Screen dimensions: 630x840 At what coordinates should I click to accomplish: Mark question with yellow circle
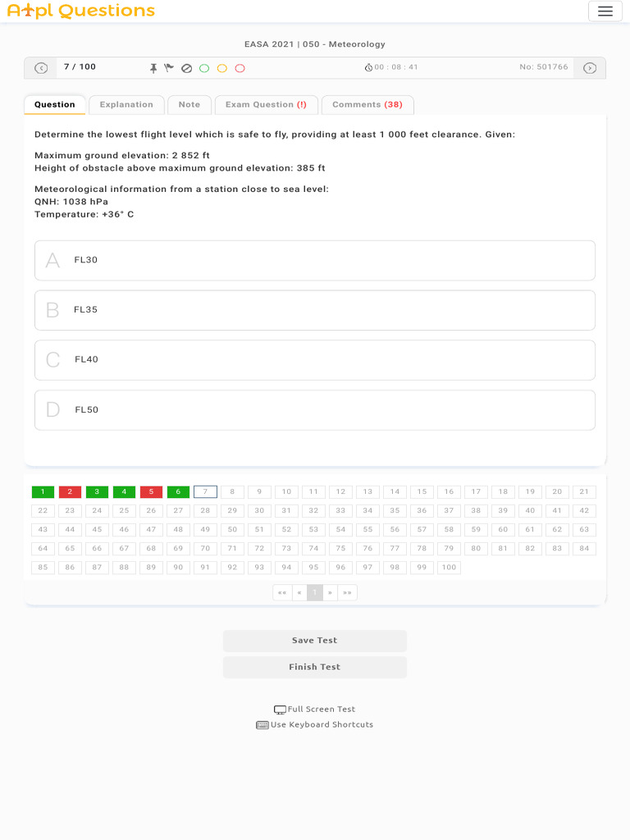(221, 68)
